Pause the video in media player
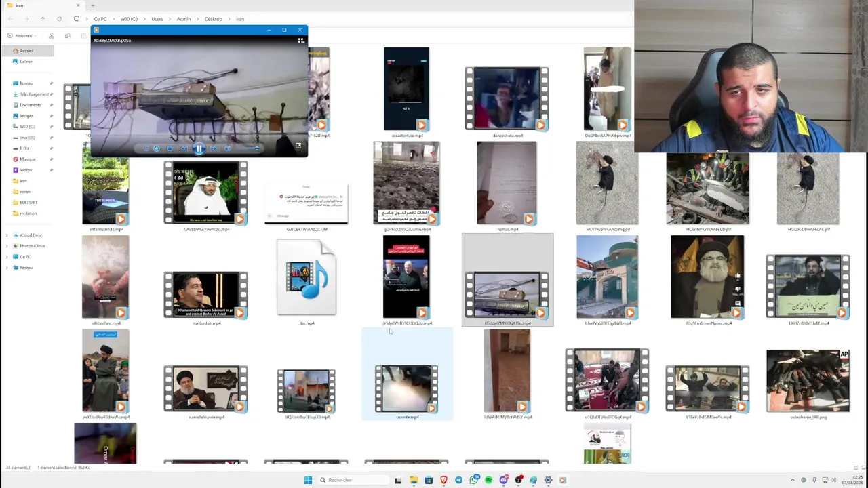868x488 pixels. tap(199, 148)
